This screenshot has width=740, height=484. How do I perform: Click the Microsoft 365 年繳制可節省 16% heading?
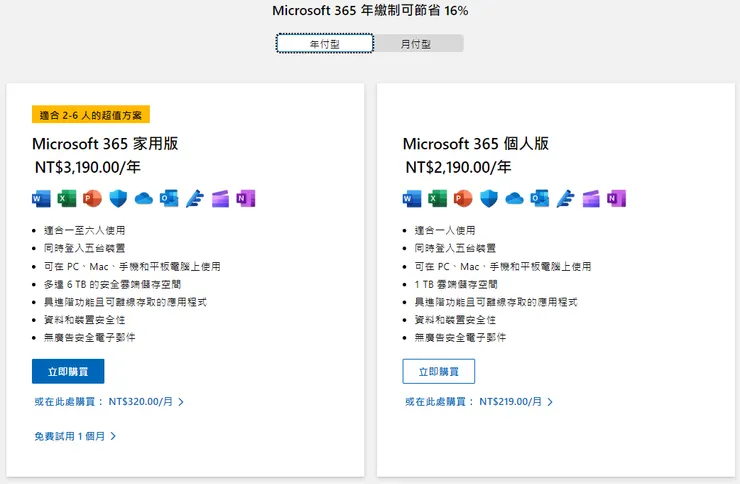(x=370, y=10)
